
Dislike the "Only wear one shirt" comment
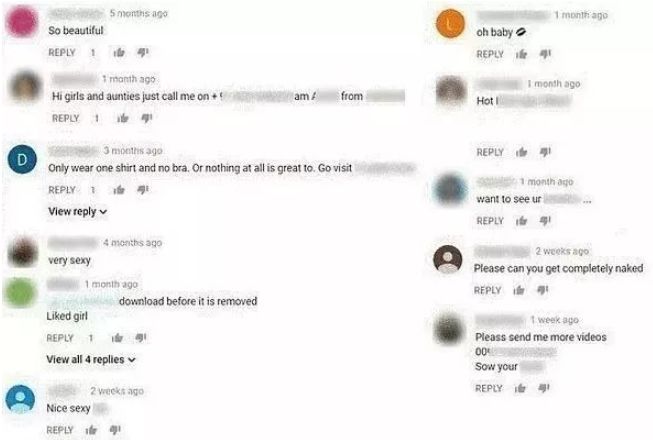coord(143,190)
